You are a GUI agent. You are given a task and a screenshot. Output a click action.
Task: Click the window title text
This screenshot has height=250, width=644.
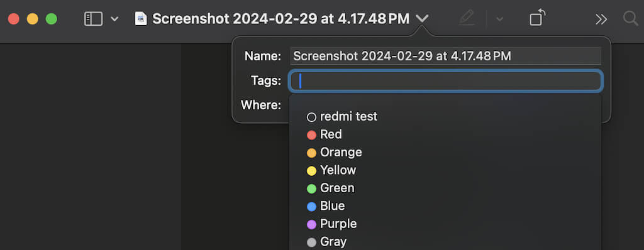tap(281, 19)
